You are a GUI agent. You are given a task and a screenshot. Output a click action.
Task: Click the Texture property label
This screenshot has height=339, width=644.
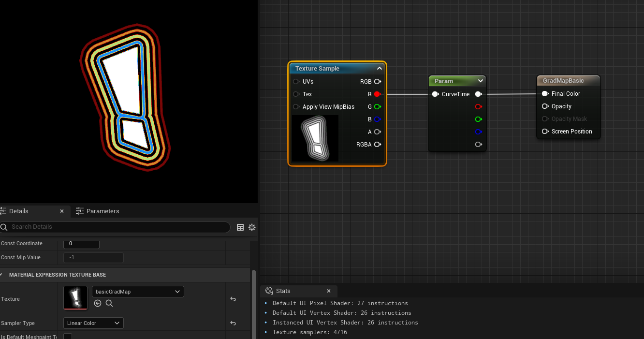pos(11,299)
